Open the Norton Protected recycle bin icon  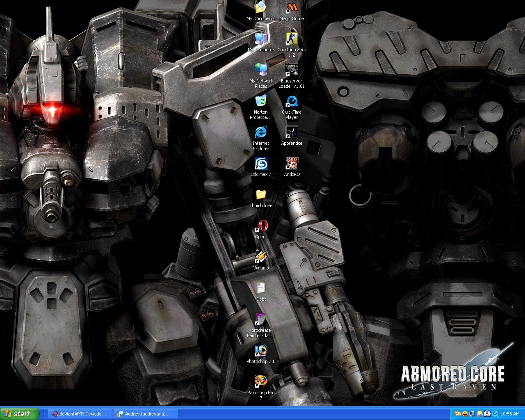[x=261, y=107]
